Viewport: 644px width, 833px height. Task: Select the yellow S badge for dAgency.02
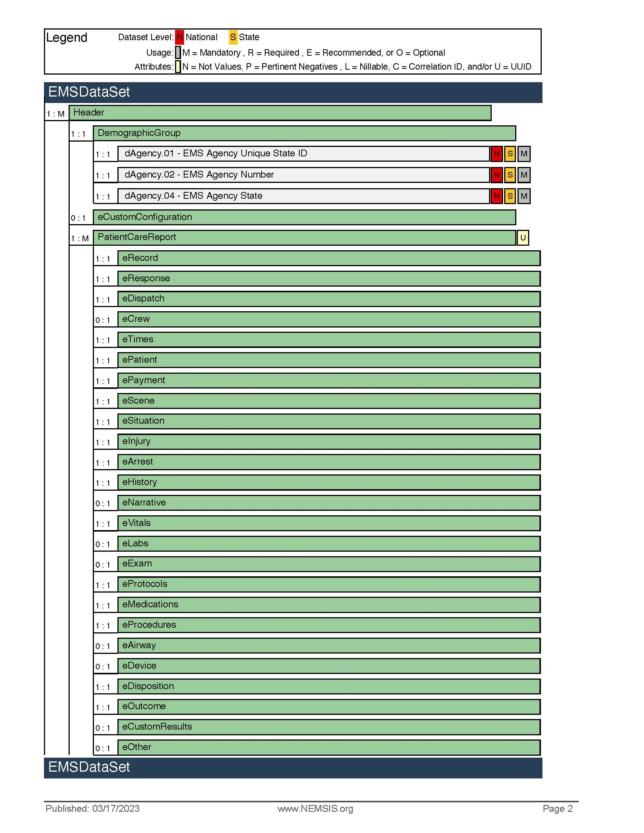tap(510, 174)
